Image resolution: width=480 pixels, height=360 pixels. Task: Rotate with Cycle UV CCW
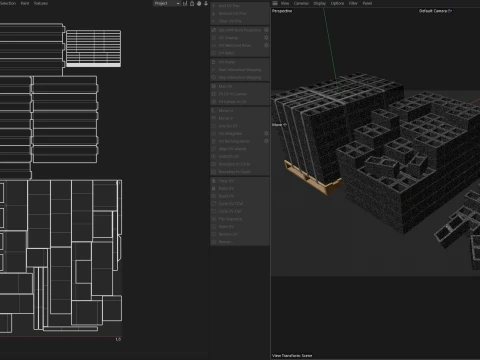240,204
